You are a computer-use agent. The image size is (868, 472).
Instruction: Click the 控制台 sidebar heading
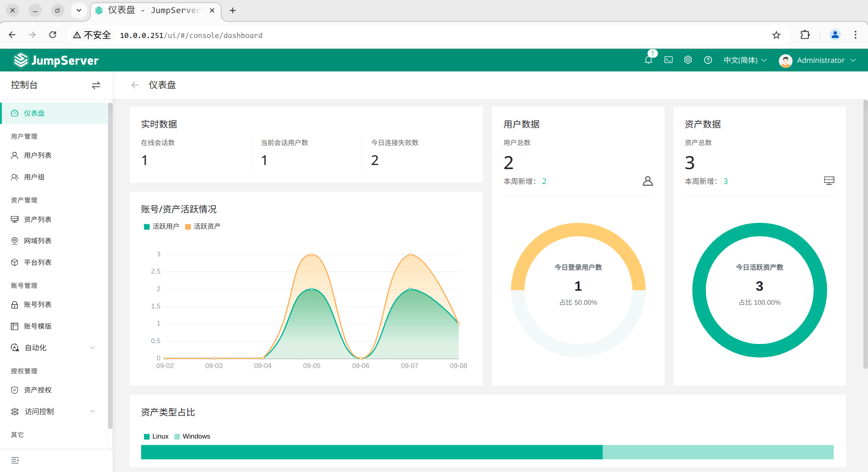coord(24,85)
